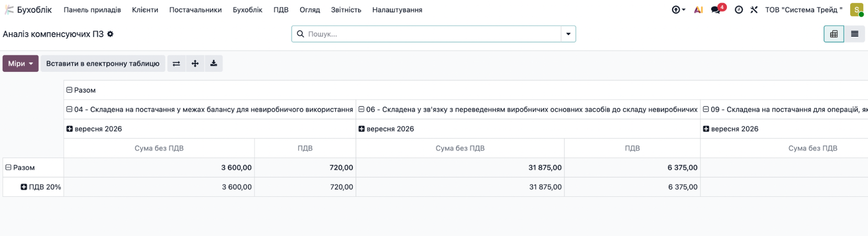The width and height of the screenshot is (868, 236).
Task: Open the Міри measures dropdown
Action: click(20, 63)
